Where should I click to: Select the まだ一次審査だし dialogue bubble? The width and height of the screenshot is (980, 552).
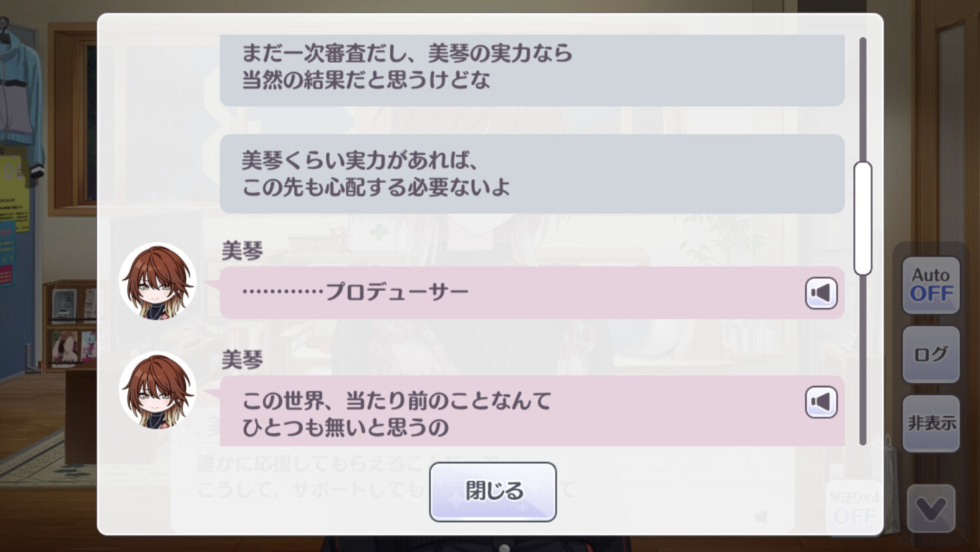click(x=532, y=70)
